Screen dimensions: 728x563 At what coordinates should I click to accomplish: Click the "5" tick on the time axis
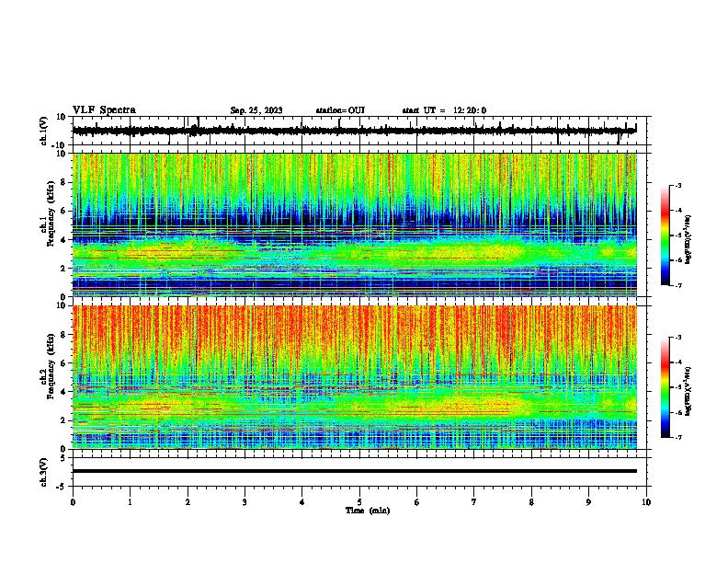359,502
